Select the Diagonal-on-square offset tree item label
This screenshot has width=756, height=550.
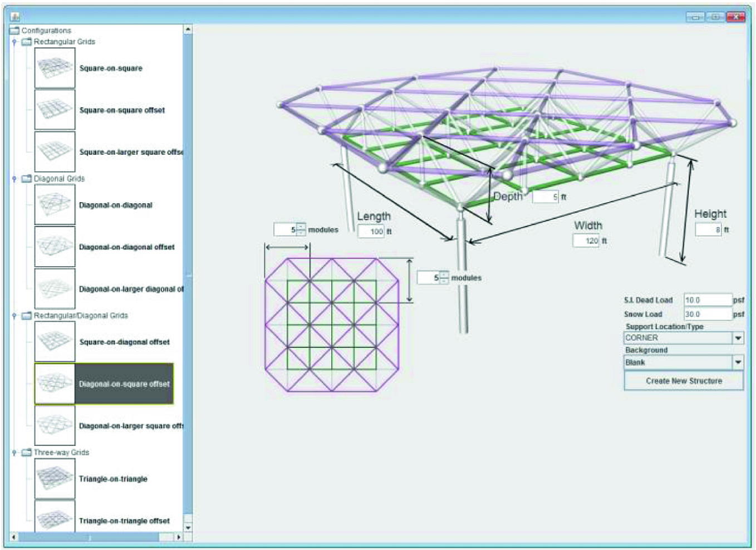(124, 384)
